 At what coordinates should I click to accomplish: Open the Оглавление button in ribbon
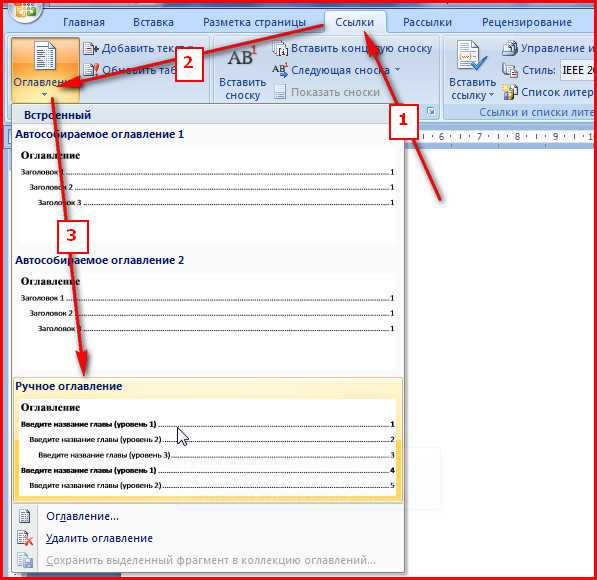45,70
